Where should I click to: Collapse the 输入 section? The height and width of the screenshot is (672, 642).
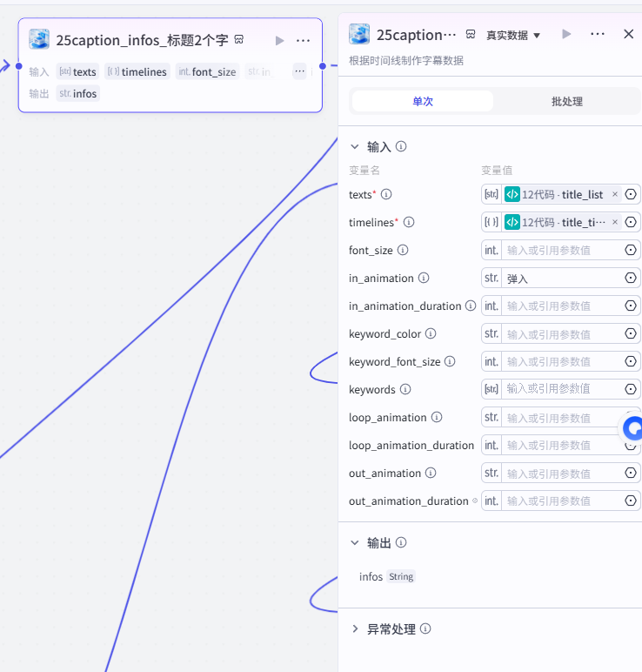point(355,146)
